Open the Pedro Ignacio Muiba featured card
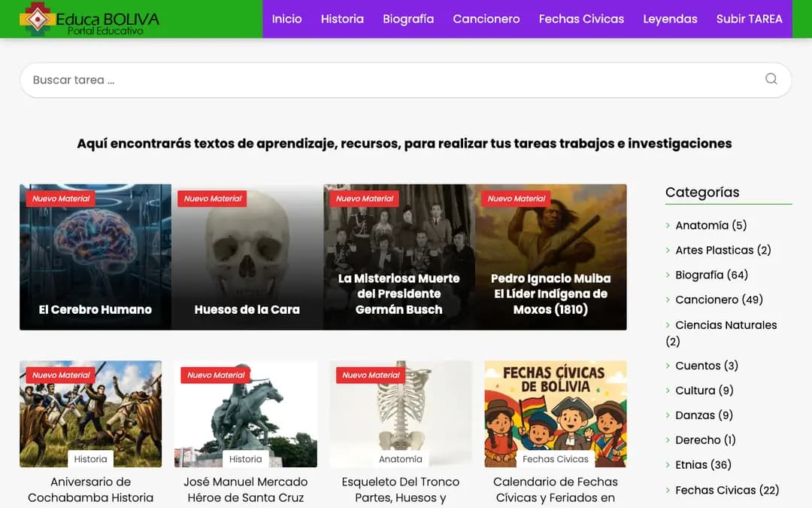The height and width of the screenshot is (508, 812). 550,257
